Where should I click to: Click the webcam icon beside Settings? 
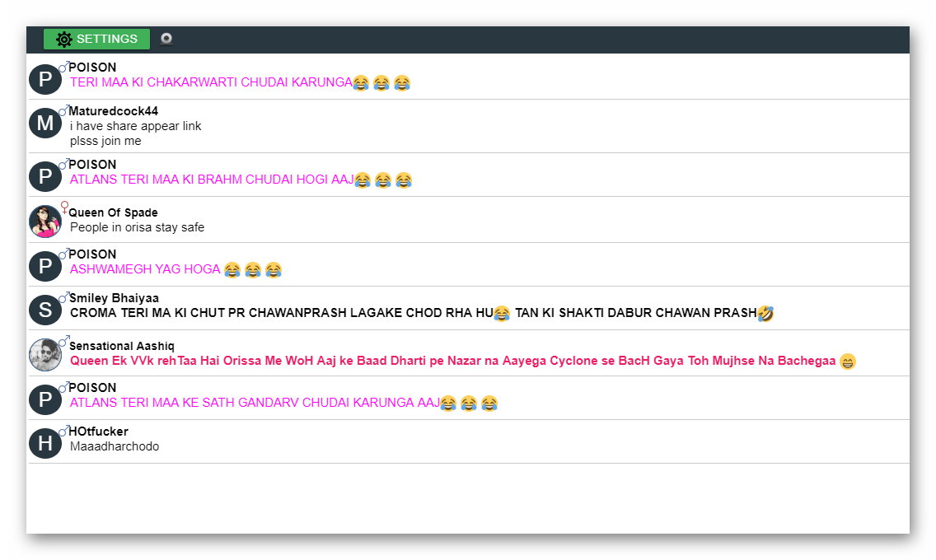166,39
